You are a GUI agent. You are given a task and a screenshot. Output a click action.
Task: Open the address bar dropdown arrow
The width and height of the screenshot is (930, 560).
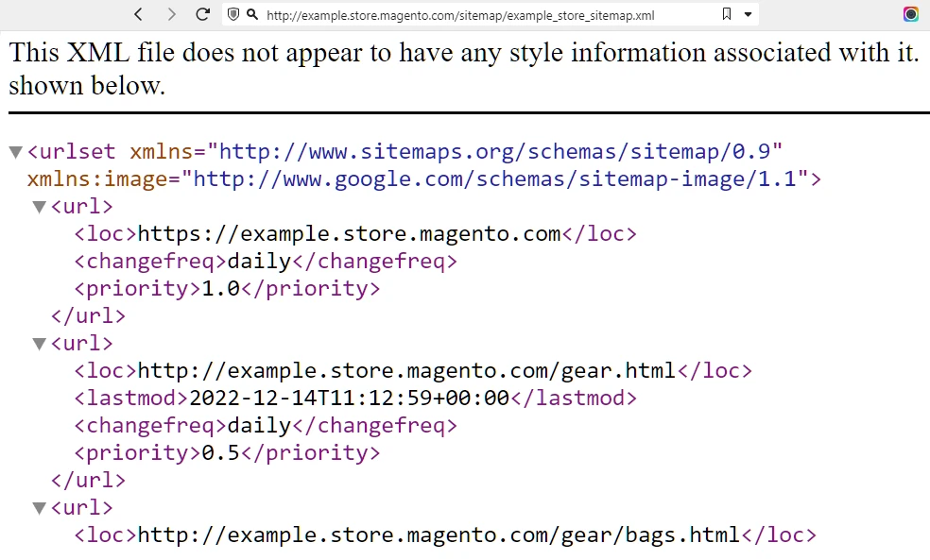click(x=747, y=14)
